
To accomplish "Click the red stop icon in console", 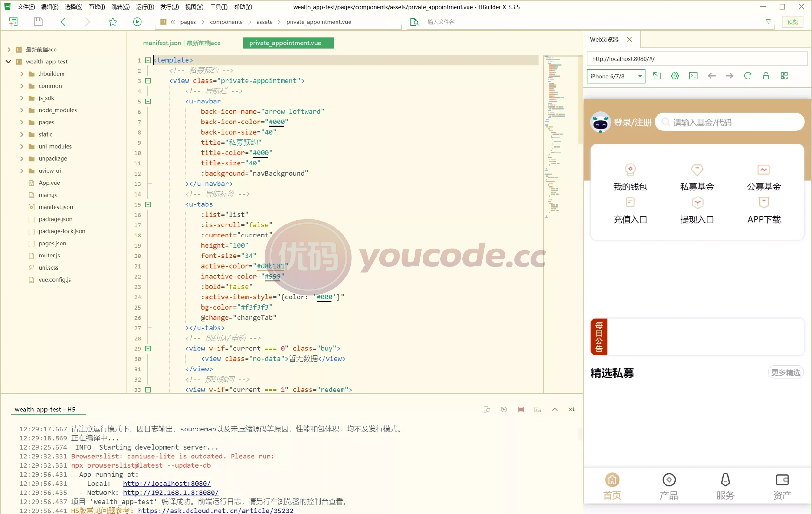I will point(521,409).
